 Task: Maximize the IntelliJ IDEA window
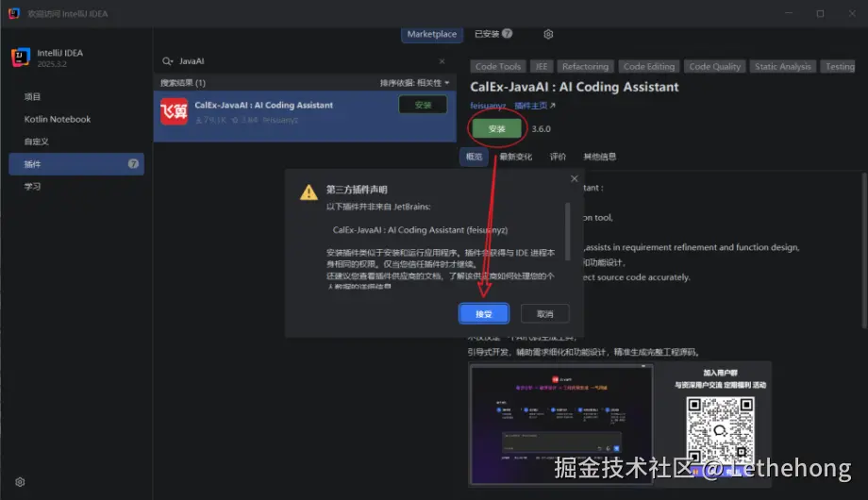(x=821, y=13)
